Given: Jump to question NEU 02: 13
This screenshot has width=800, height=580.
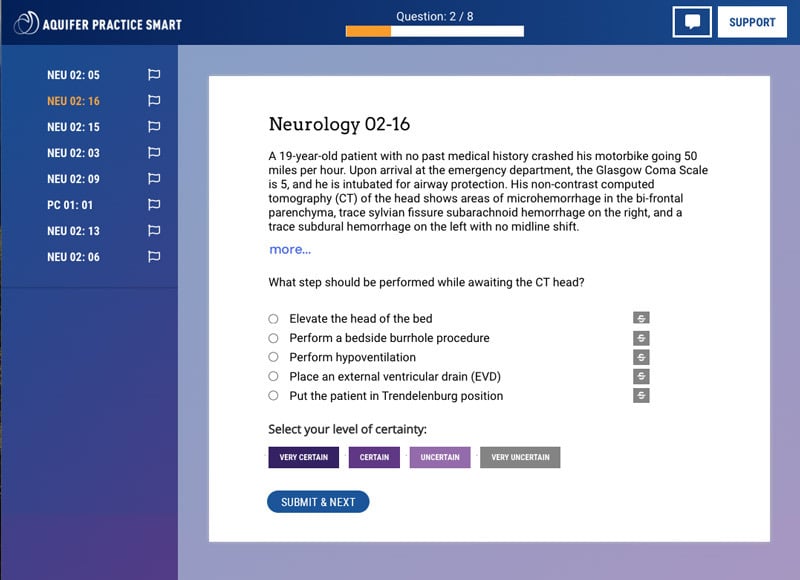Looking at the screenshot, I should point(73,231).
